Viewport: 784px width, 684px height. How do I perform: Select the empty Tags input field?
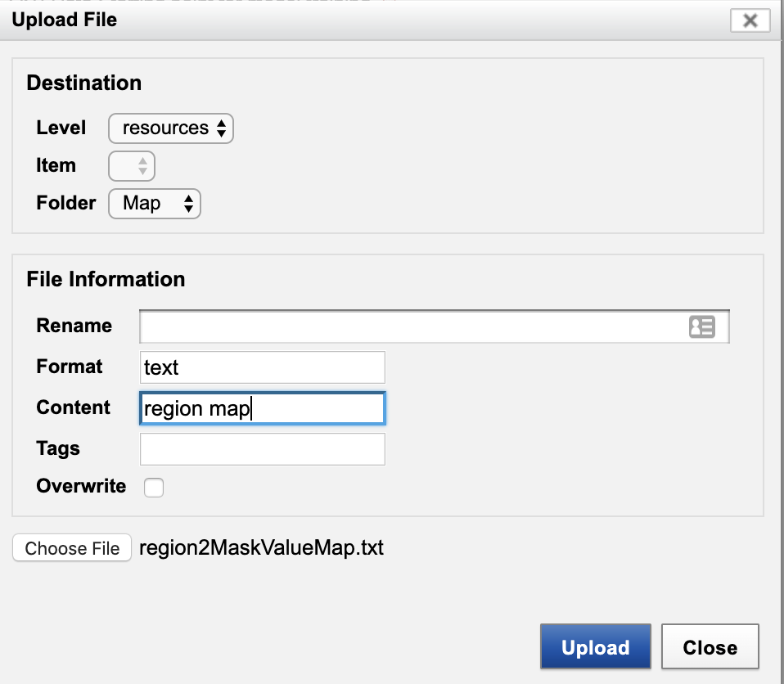pyautogui.click(x=262, y=449)
